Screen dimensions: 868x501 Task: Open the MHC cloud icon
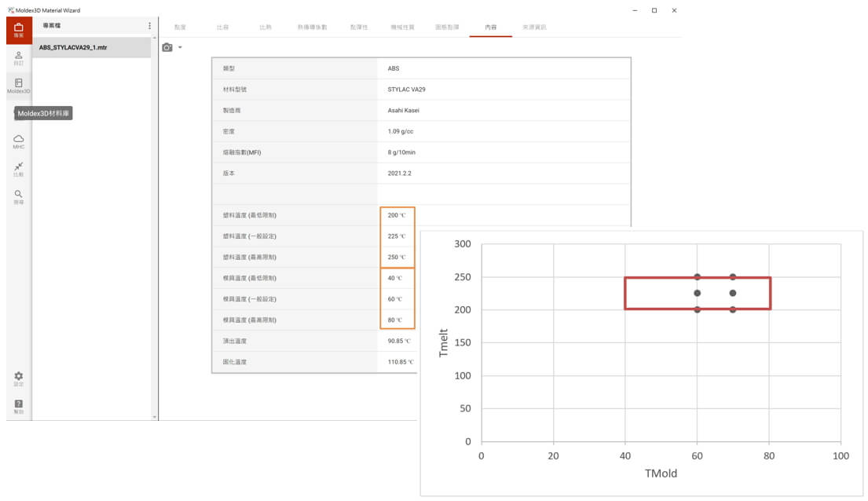click(19, 141)
